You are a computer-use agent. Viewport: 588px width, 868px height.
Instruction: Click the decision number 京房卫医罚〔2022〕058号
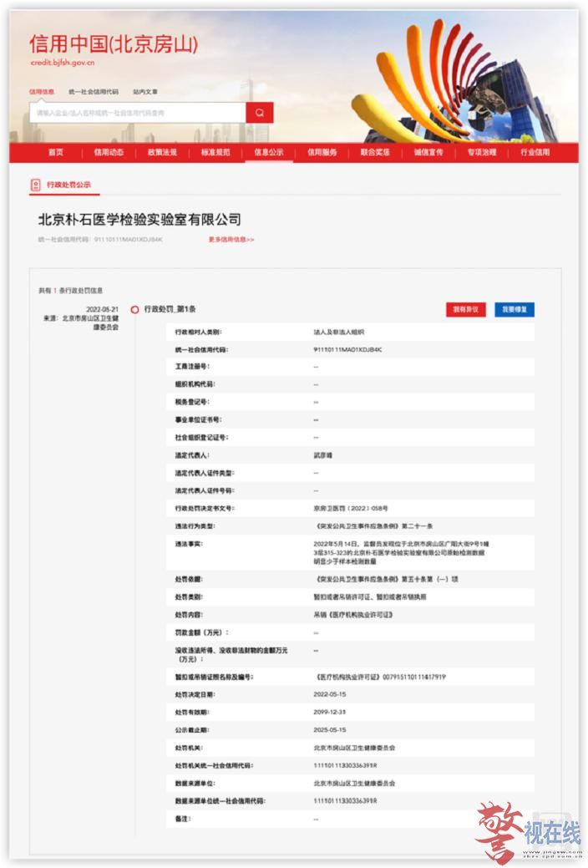351,508
